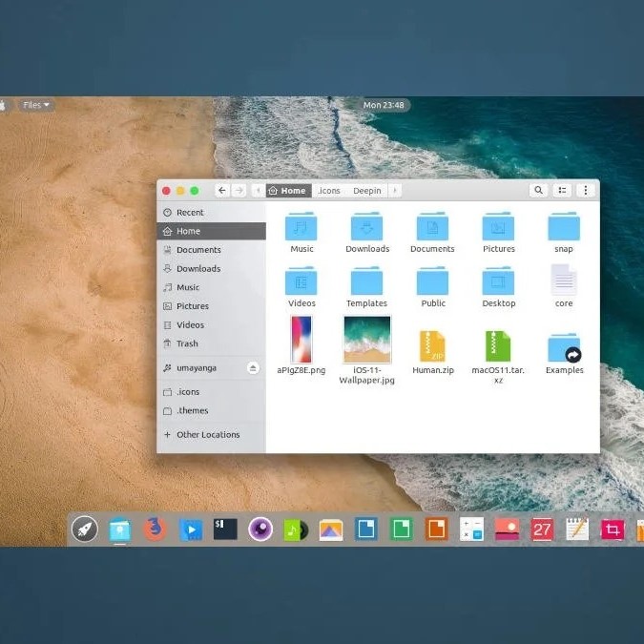Open search with the magnifier icon
The image size is (644, 644).
tap(538, 190)
